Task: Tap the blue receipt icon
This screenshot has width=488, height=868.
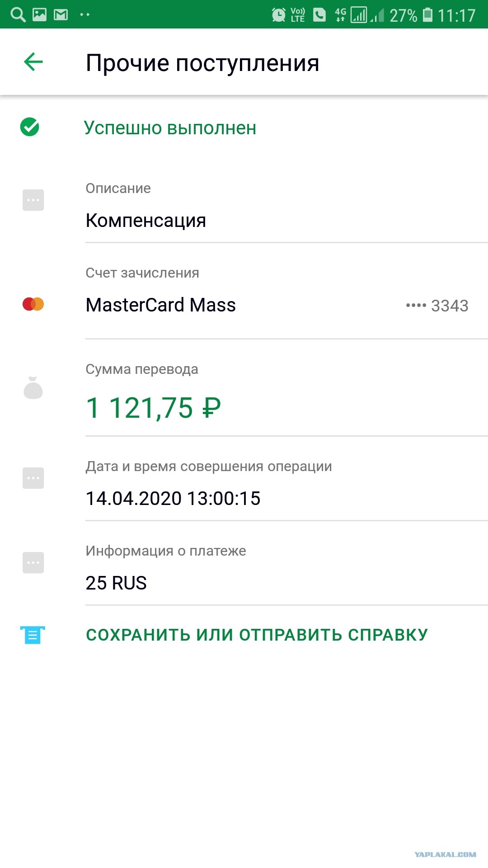Action: (33, 635)
